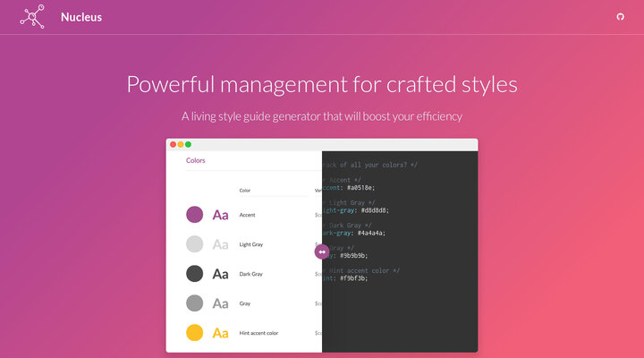Screen dimensions: 644x358
Task: Click the yellow 'Aa' Hint type sample
Action: tap(220, 333)
